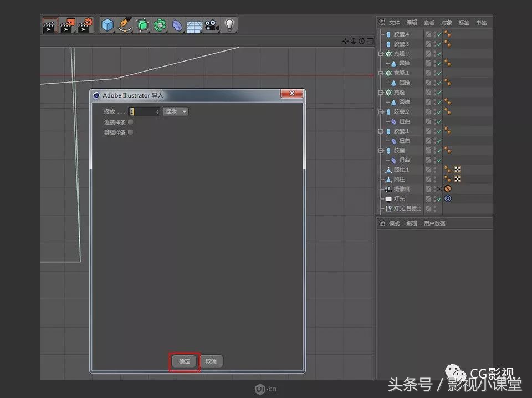
Task: Select the Spline Pen tool icon
Action: click(125, 24)
